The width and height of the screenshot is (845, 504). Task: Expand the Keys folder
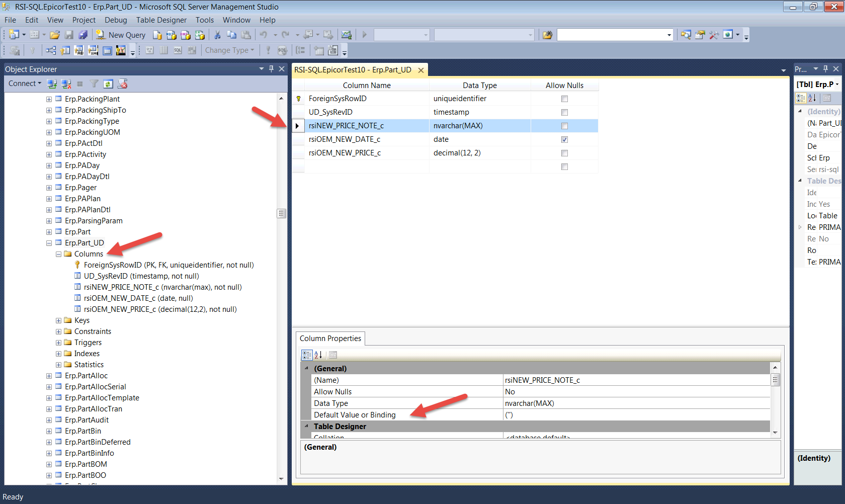pos(58,320)
